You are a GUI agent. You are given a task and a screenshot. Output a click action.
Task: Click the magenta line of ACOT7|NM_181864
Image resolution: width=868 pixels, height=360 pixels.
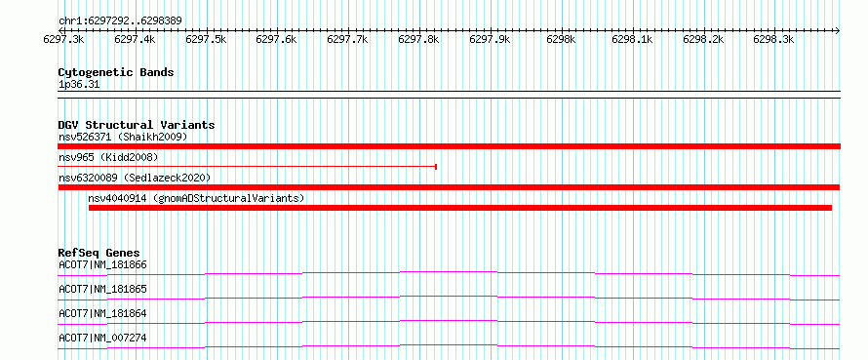coord(449,322)
